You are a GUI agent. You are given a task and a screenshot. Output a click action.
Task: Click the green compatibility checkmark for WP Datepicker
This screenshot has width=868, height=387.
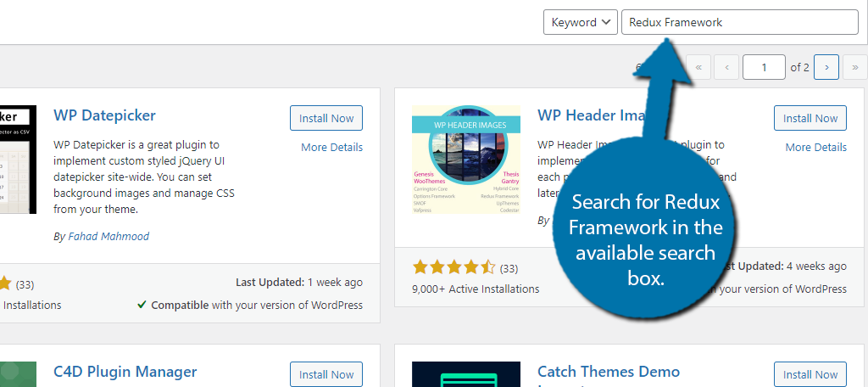pyautogui.click(x=142, y=305)
